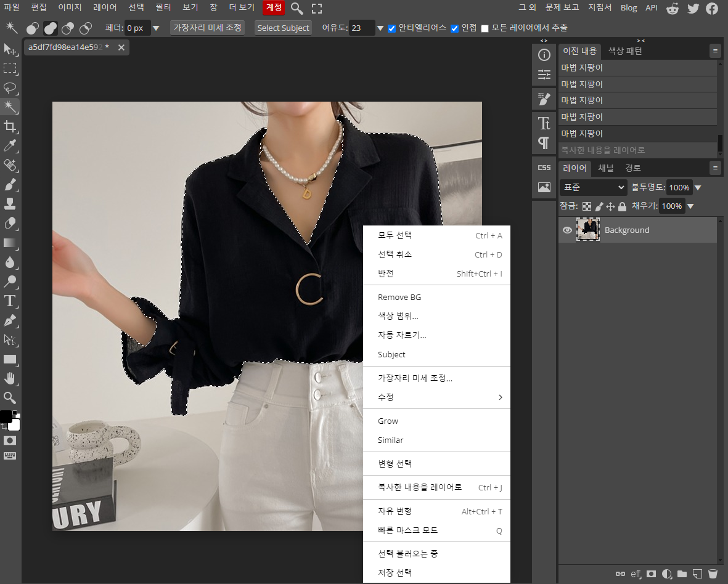The image size is (728, 584).
Task: Switch to the 채널 tab
Action: tap(605, 168)
